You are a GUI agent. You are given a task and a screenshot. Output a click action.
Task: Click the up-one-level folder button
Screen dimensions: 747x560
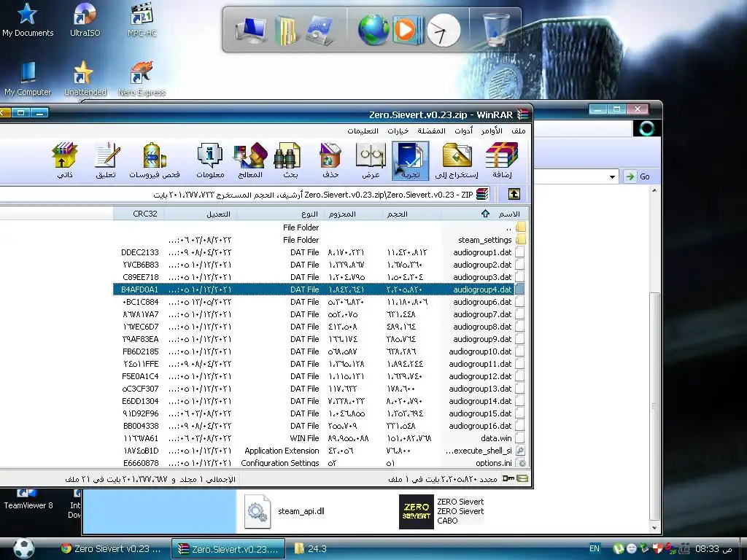pyautogui.click(x=514, y=194)
